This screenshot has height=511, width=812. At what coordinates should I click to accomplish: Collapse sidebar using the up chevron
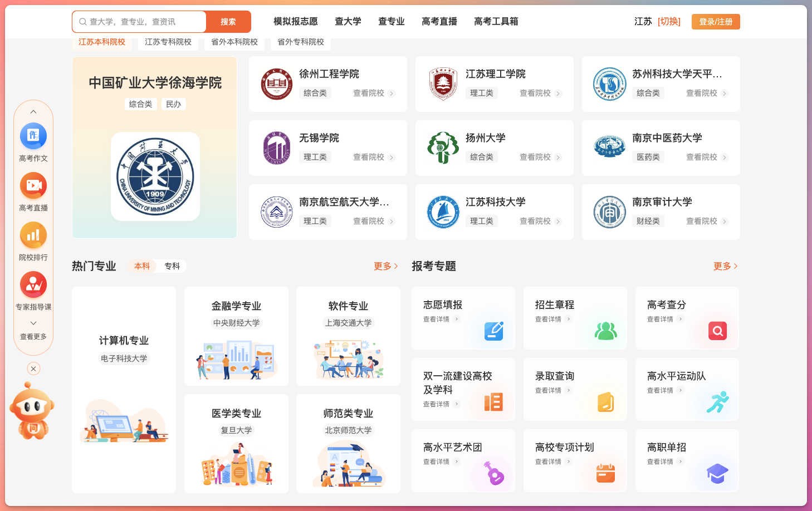[33, 112]
